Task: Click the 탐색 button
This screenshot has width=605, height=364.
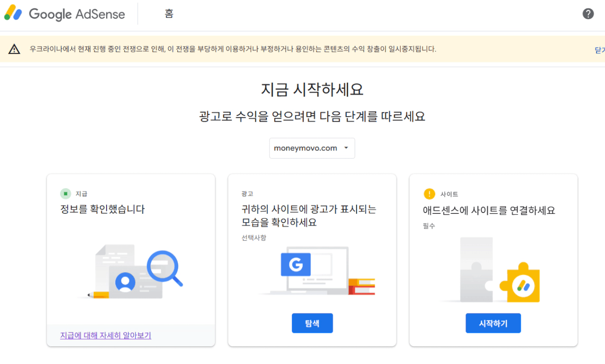Action: tap(312, 323)
